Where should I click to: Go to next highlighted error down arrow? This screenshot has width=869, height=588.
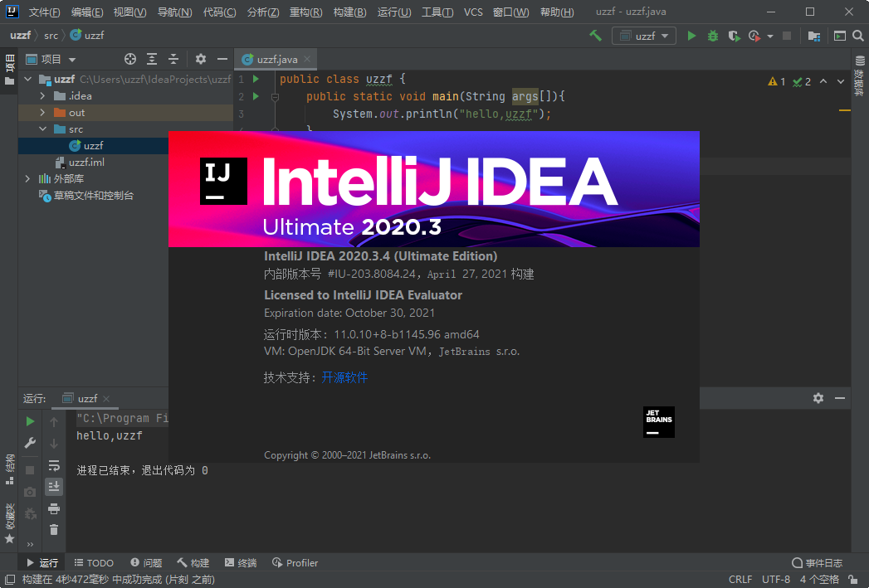click(x=840, y=82)
